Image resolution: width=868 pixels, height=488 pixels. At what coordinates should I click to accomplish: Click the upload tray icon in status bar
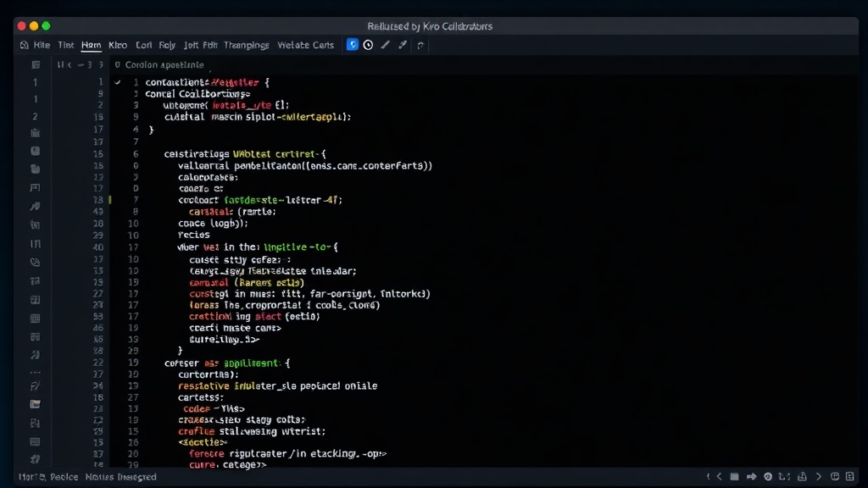tap(802, 476)
